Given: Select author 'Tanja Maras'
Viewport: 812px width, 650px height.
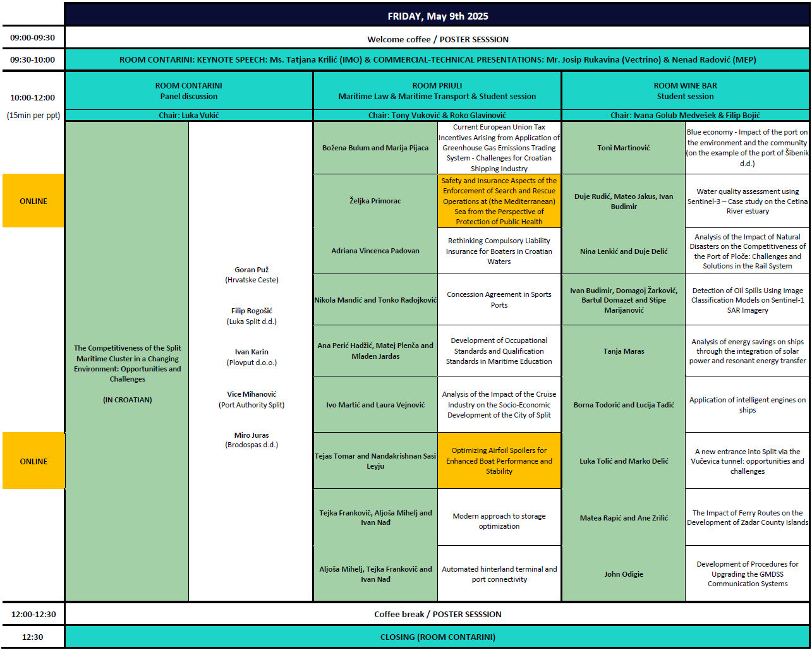Looking at the screenshot, I should pos(624,351).
